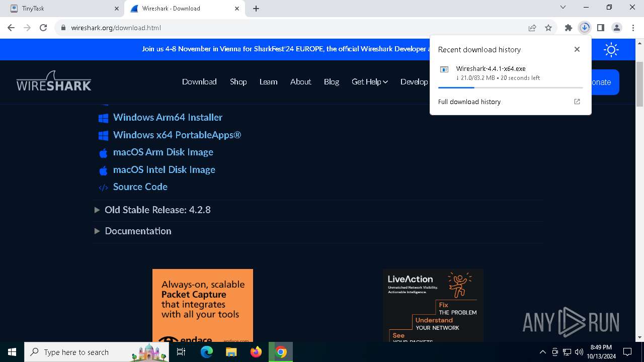Open a new browser tab
The image size is (644, 362).
click(x=256, y=9)
